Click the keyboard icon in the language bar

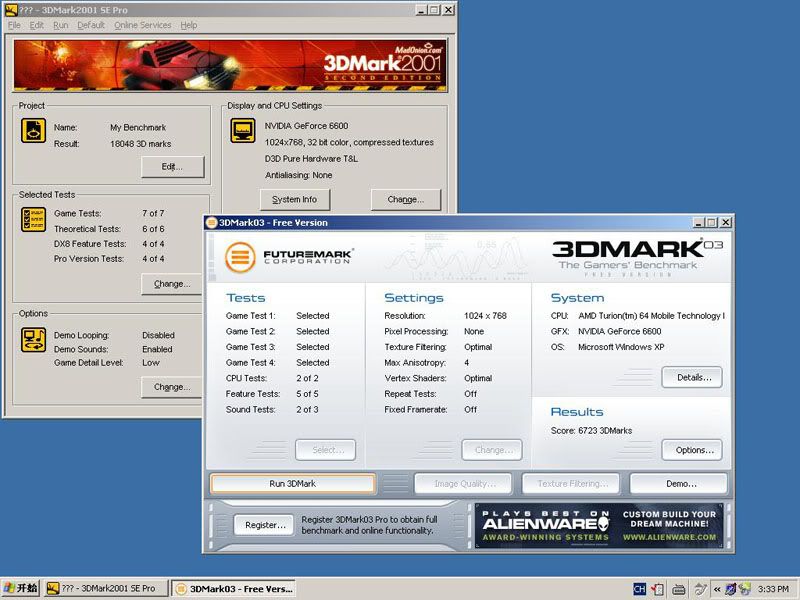[x=679, y=589]
